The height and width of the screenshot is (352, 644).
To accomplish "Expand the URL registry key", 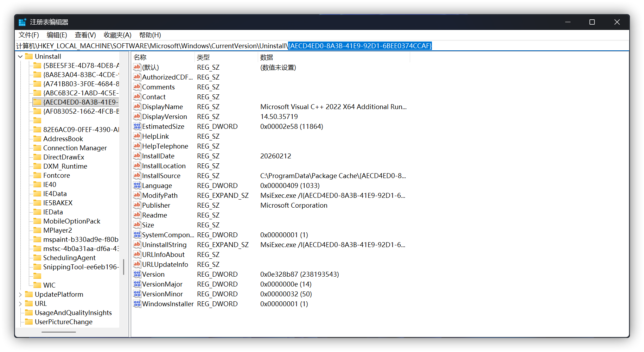I will tap(20, 303).
